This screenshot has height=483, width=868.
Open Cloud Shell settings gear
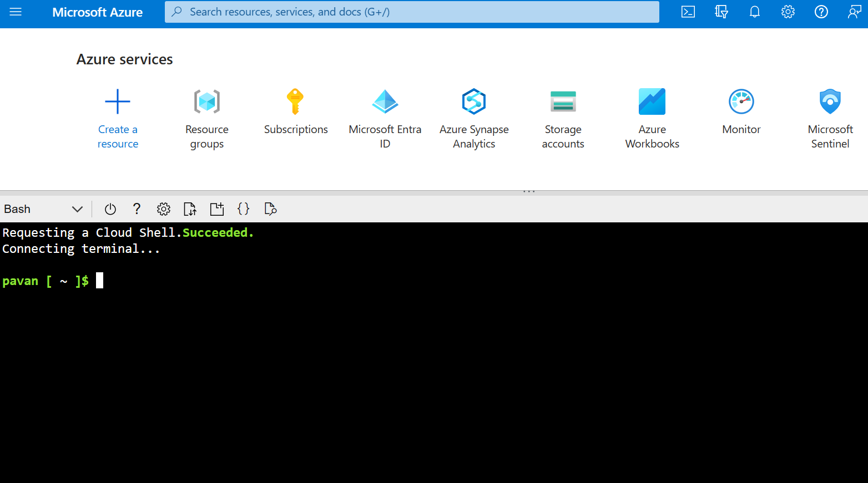coord(163,209)
